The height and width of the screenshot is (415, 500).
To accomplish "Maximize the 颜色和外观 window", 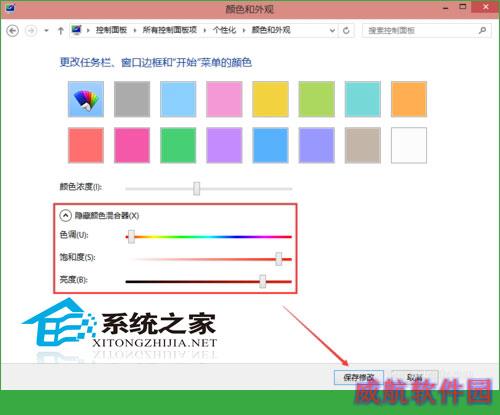I will point(463,7).
